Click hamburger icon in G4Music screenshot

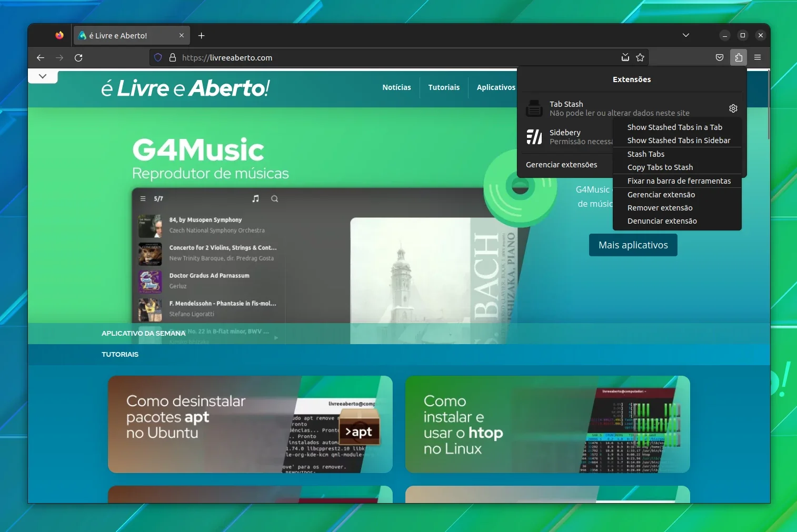tap(143, 199)
